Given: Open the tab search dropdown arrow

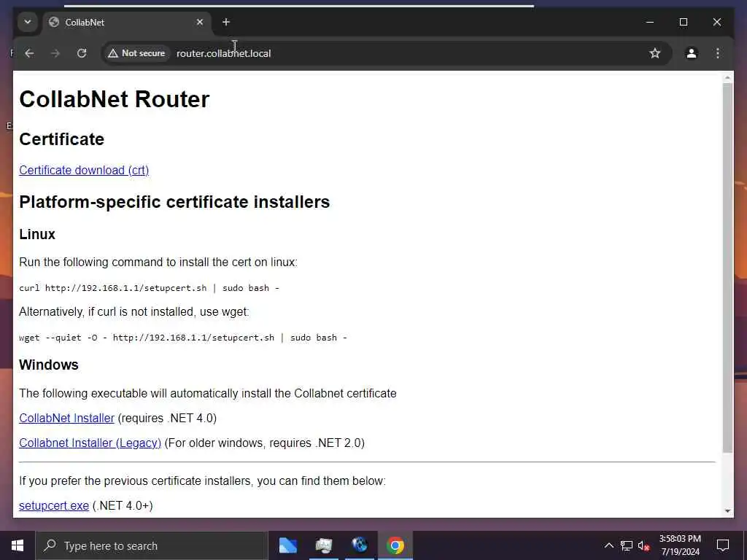Looking at the screenshot, I should [28, 22].
